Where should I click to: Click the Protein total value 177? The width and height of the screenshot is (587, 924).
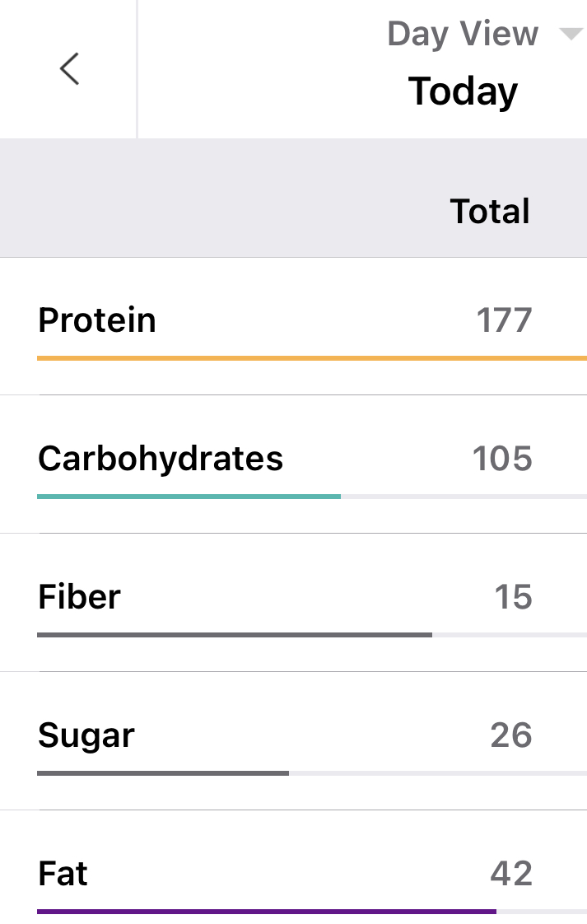pyautogui.click(x=504, y=320)
